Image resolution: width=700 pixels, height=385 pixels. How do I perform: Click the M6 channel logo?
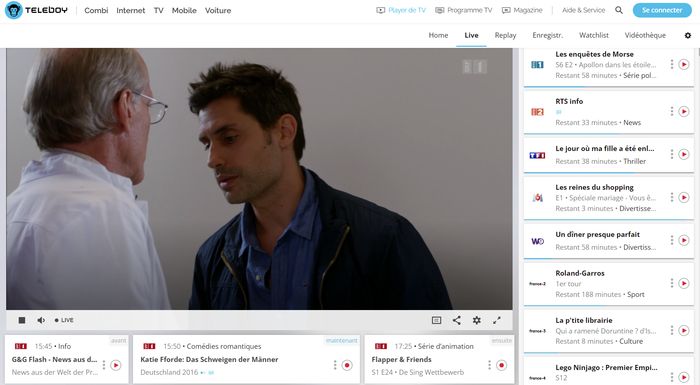pyautogui.click(x=537, y=197)
